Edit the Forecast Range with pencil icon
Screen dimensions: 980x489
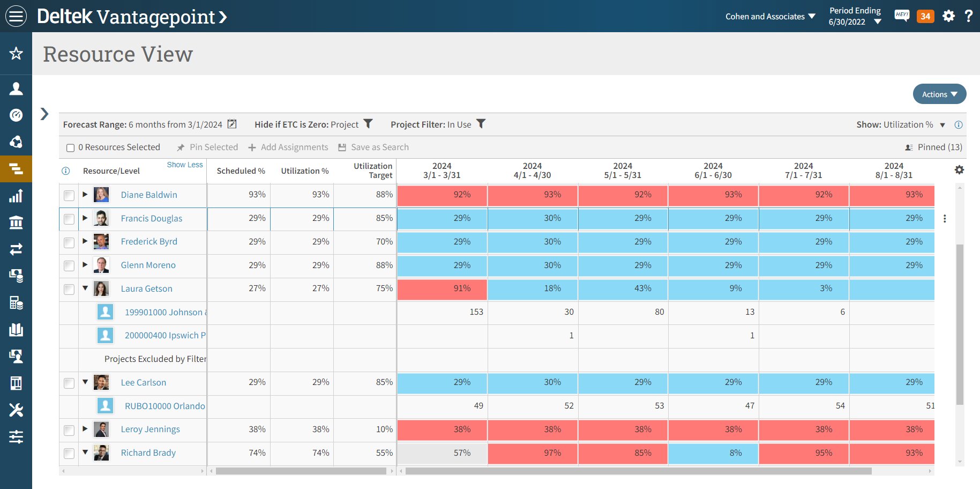pyautogui.click(x=232, y=124)
